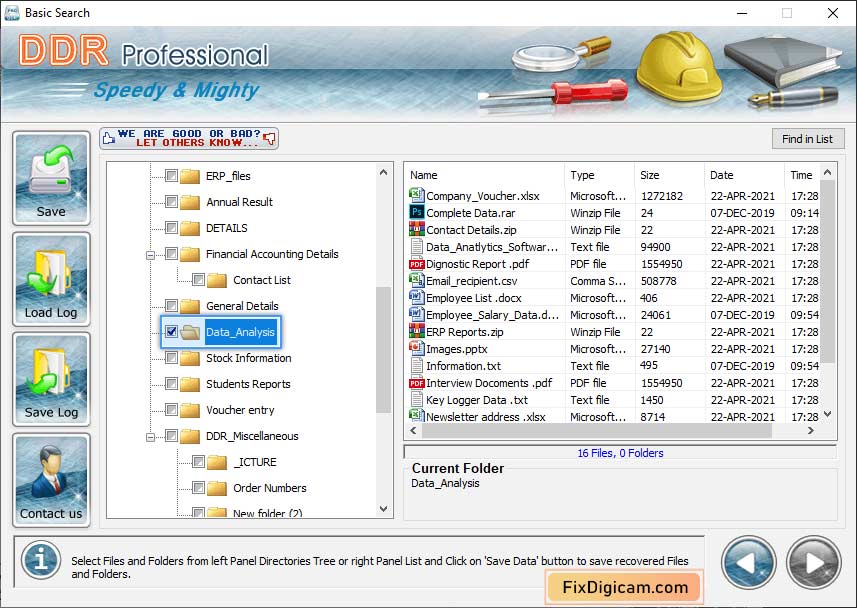Screen dimensions: 857x608
Task: Sort files by the Time column header
Action: [x=802, y=175]
